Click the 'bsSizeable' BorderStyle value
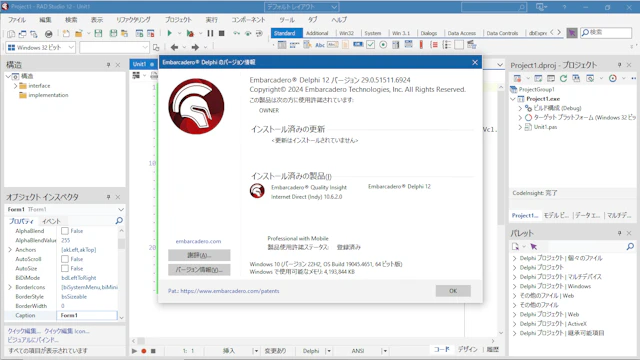This screenshot has width=640, height=360. pyautogui.click(x=74, y=297)
